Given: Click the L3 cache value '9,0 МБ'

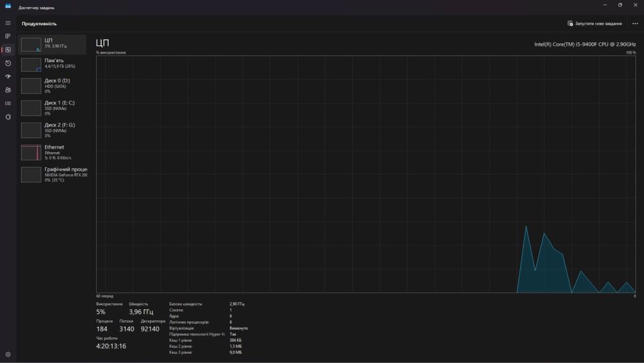Looking at the screenshot, I should click(235, 352).
